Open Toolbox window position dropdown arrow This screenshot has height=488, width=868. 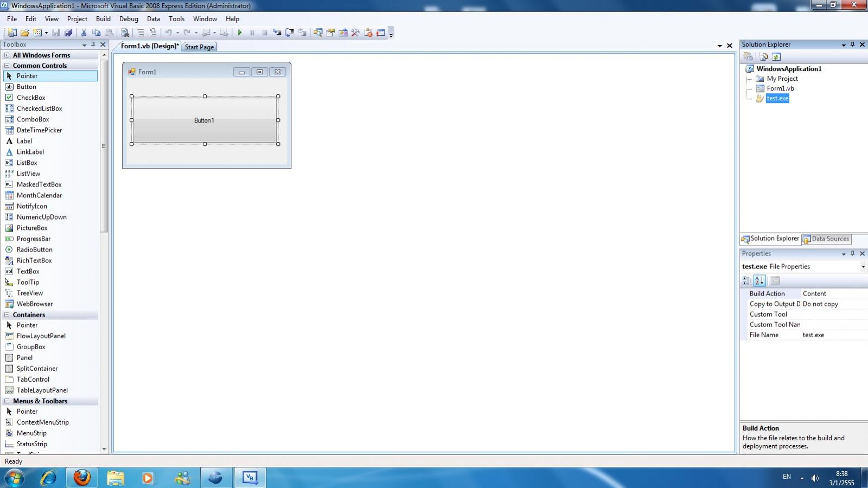pos(84,45)
